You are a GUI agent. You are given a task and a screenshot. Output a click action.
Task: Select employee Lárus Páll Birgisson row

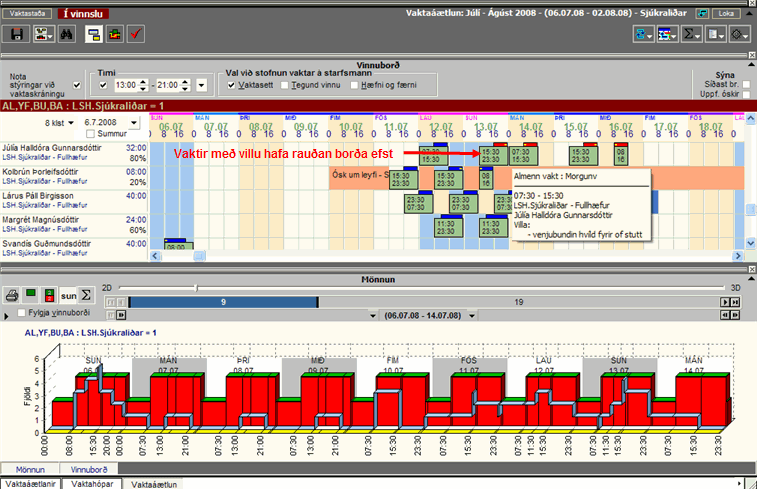click(74, 200)
